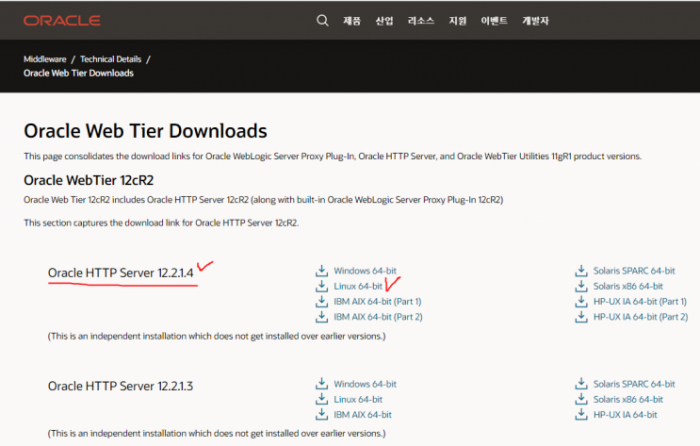Image resolution: width=700 pixels, height=446 pixels.
Task: Click the Oracle HTTP Server 12.2.1.3 heading
Action: click(121, 386)
